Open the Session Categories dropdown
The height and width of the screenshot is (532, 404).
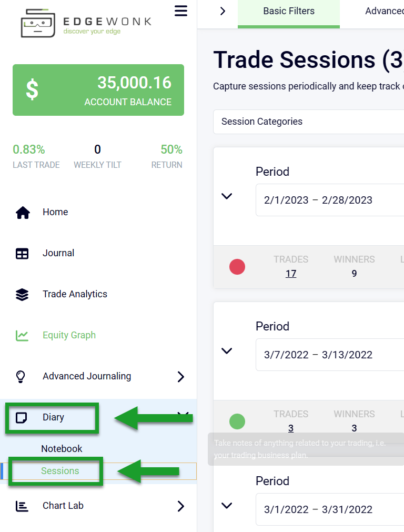point(308,122)
